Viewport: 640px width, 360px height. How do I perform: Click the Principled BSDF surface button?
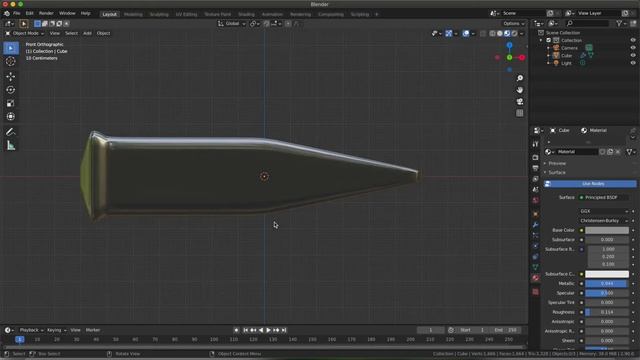click(x=604, y=198)
